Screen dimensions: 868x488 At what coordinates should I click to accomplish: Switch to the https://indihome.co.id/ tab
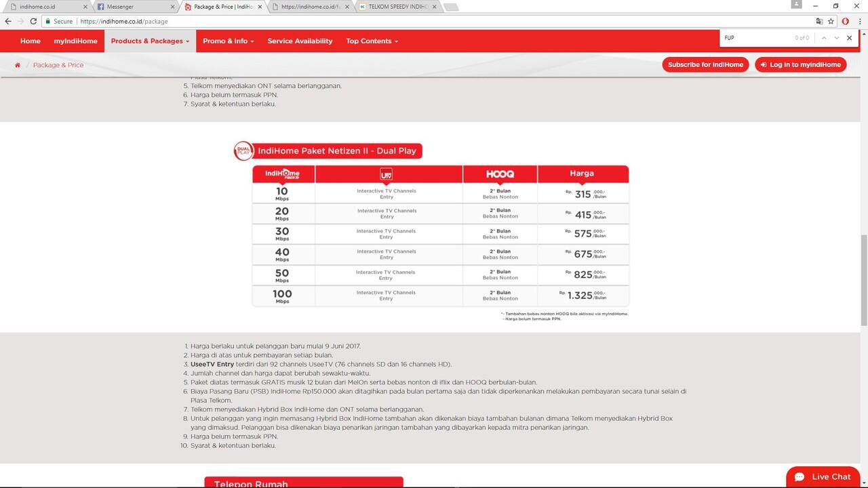pyautogui.click(x=309, y=7)
